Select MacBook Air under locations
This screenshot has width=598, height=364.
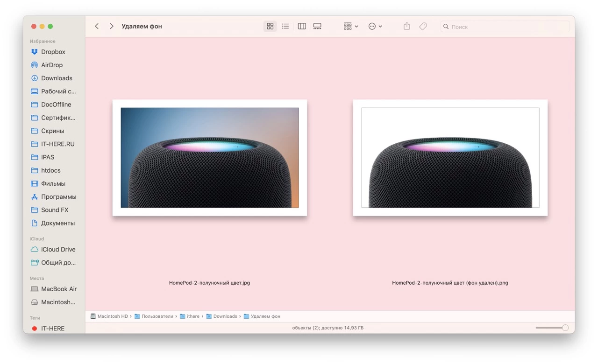(59, 289)
